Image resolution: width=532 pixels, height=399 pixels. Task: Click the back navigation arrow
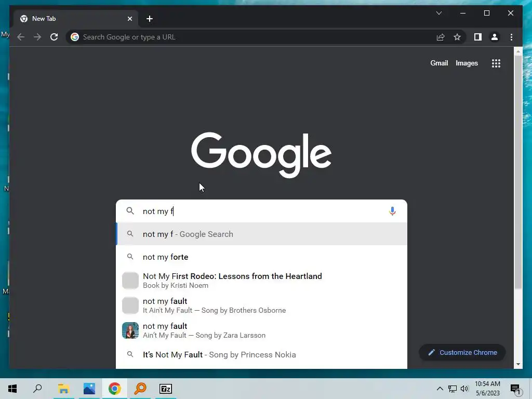pos(21,37)
